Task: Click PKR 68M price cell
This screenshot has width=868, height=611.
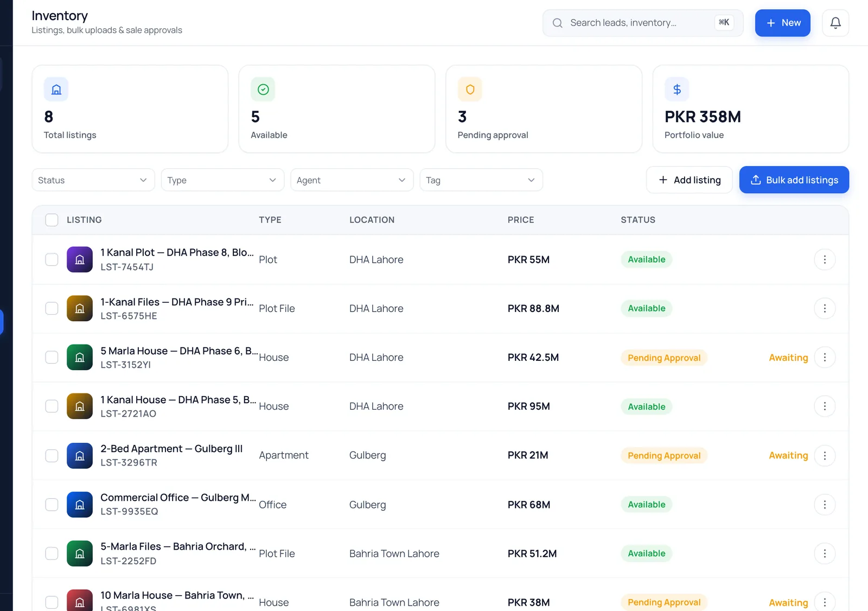Action: point(529,505)
